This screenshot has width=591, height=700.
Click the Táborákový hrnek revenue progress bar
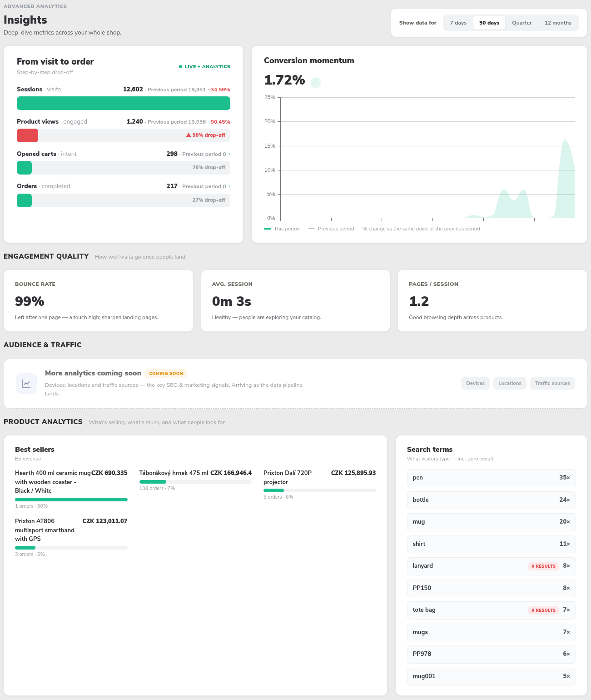[195, 482]
